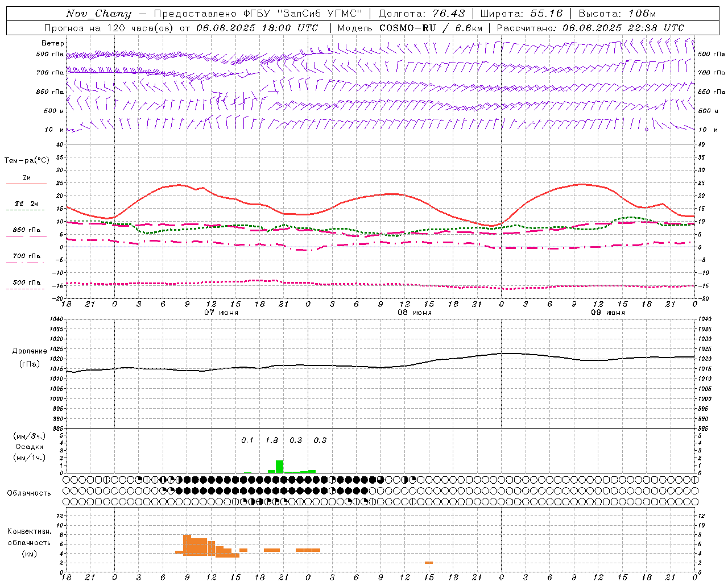The width and height of the screenshot is (728, 582).
Task: Click the 'Осадки' precipitation label
Action: click(x=30, y=447)
